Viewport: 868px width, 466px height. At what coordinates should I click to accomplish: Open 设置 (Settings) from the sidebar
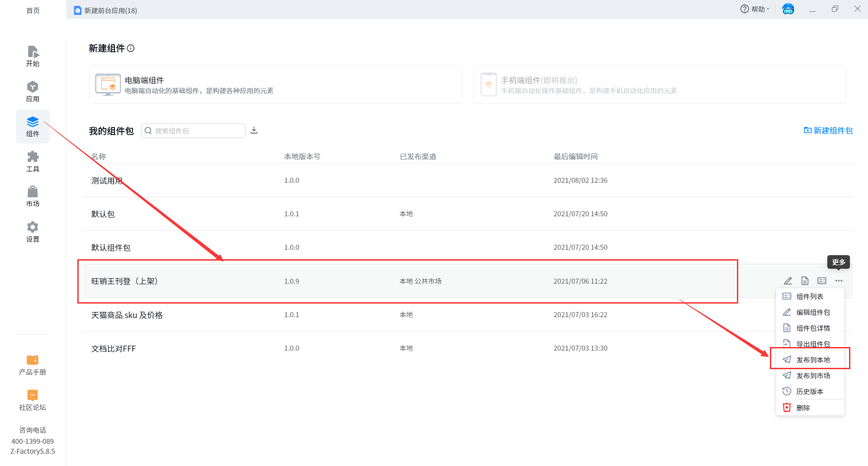[33, 232]
